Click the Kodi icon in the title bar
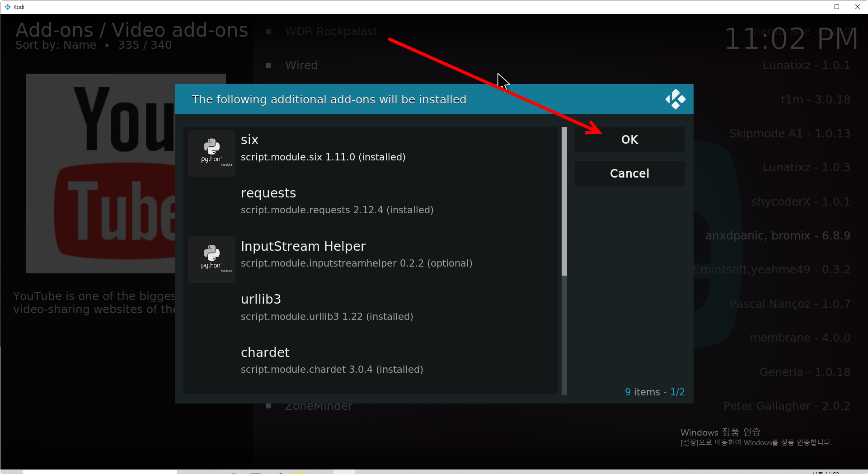Viewport: 868px width, 474px height. point(7,7)
